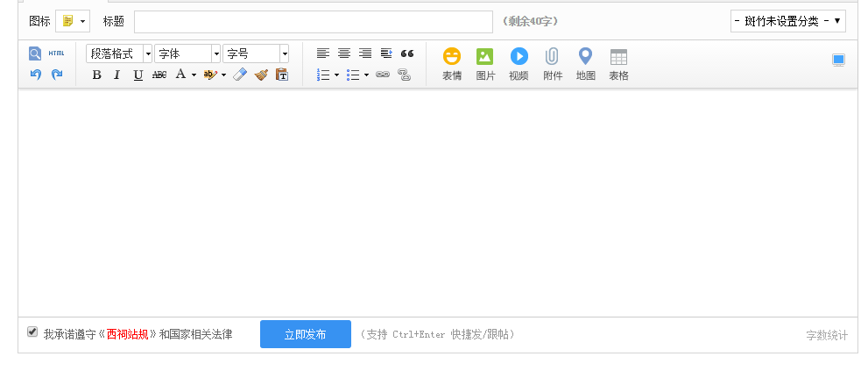Click the blockquote quotation mark icon
Screen dimensions: 868x378
[x=406, y=53]
